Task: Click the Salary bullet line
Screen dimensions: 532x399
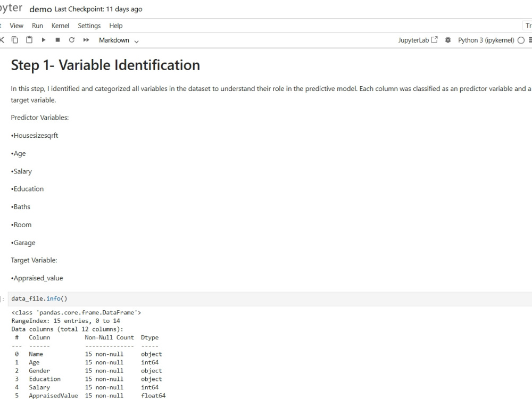Action: (21, 171)
